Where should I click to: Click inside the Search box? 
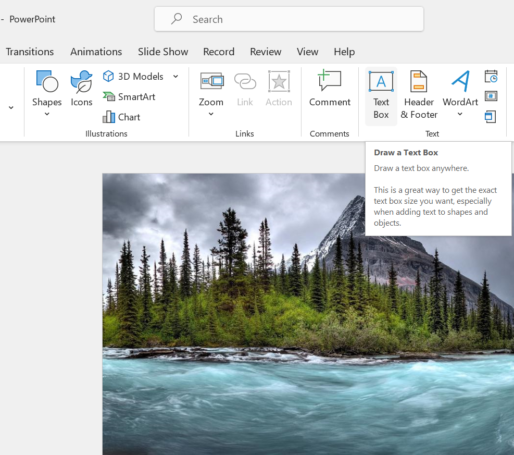tap(289, 19)
